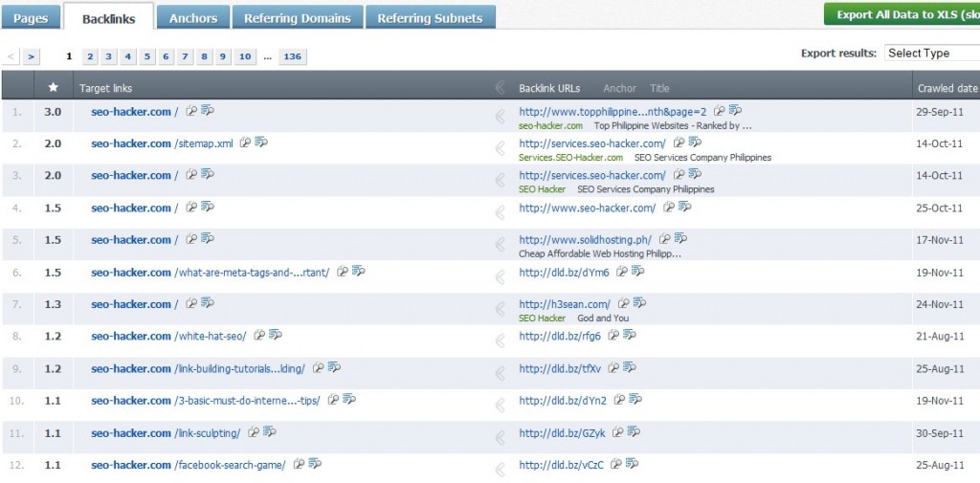Click the Backlink URLs column header
Viewport: 980px width, 483px height.
549,88
